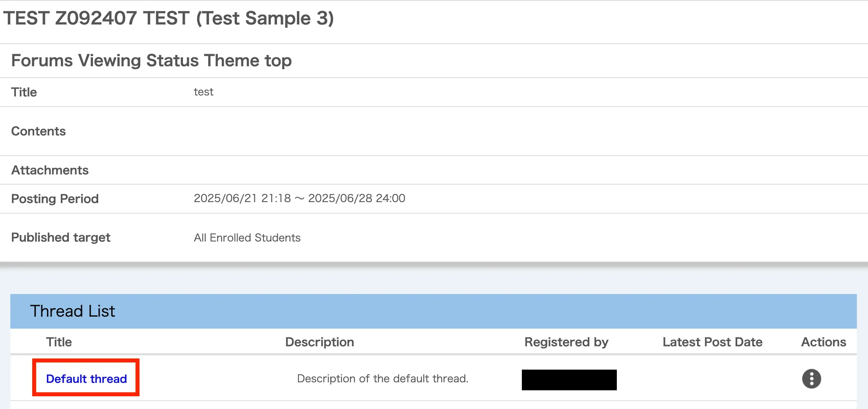This screenshot has height=409, width=868.
Task: Open the Default thread link
Action: tap(86, 378)
